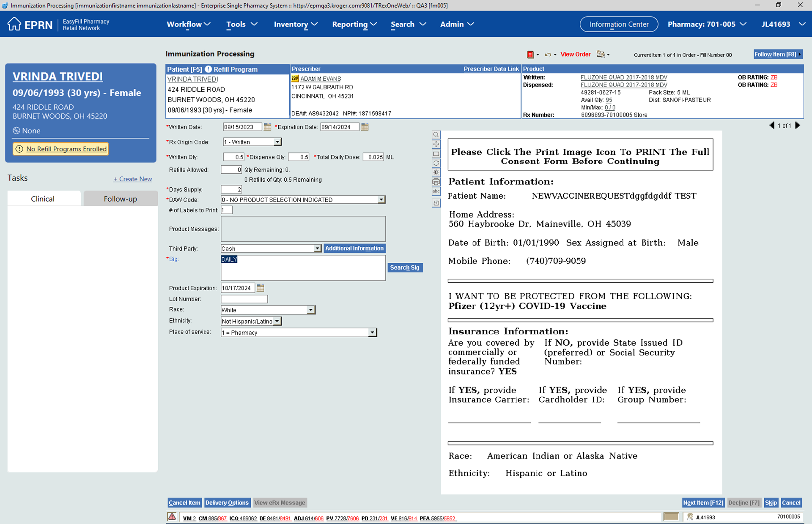Screen dimensions: 812x524
Task: Switch to the Follow-up tab
Action: tap(120, 199)
